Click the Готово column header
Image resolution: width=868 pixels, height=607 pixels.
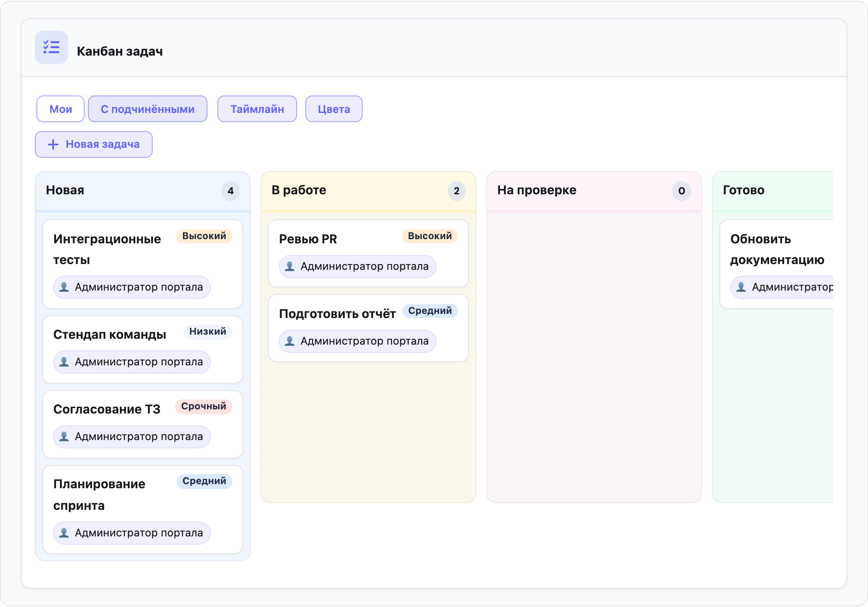(x=773, y=191)
